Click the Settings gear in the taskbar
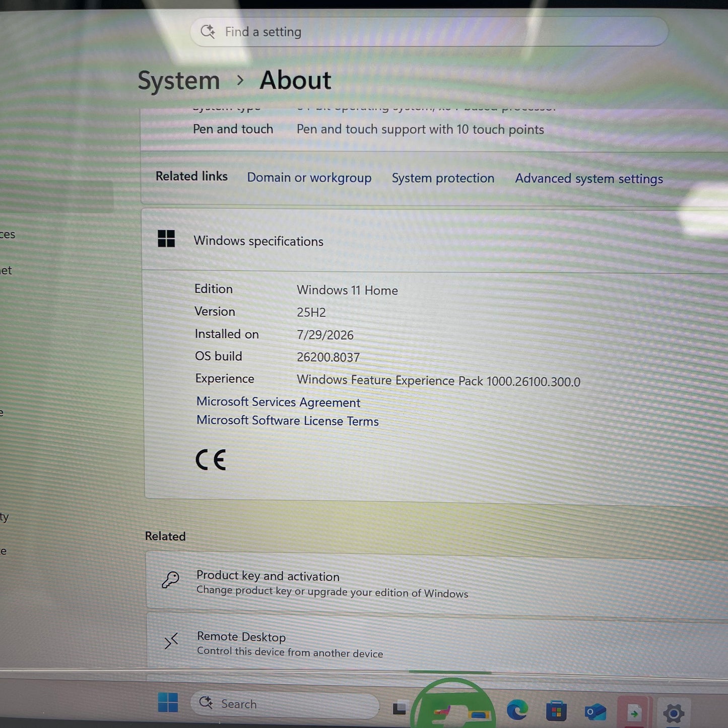Viewport: 728px width, 728px height. [x=674, y=713]
